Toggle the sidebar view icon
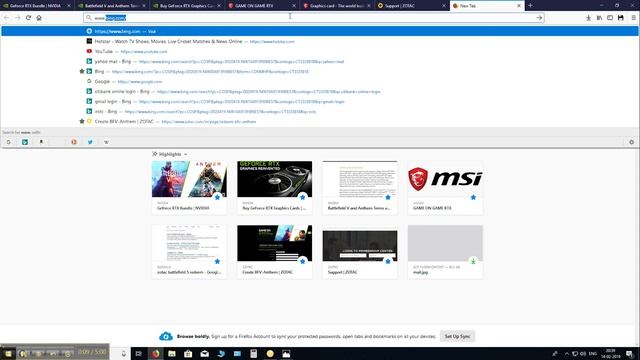 (x=610, y=18)
